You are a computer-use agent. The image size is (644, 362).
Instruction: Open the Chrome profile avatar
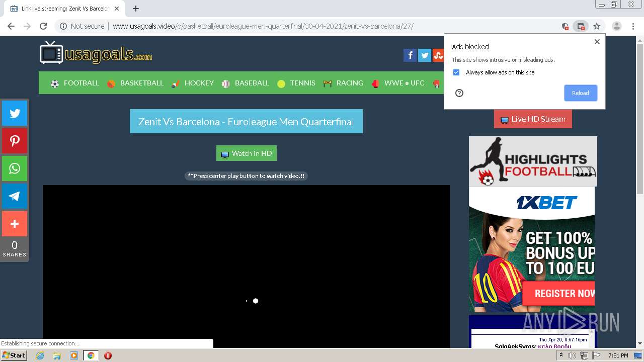point(617,26)
